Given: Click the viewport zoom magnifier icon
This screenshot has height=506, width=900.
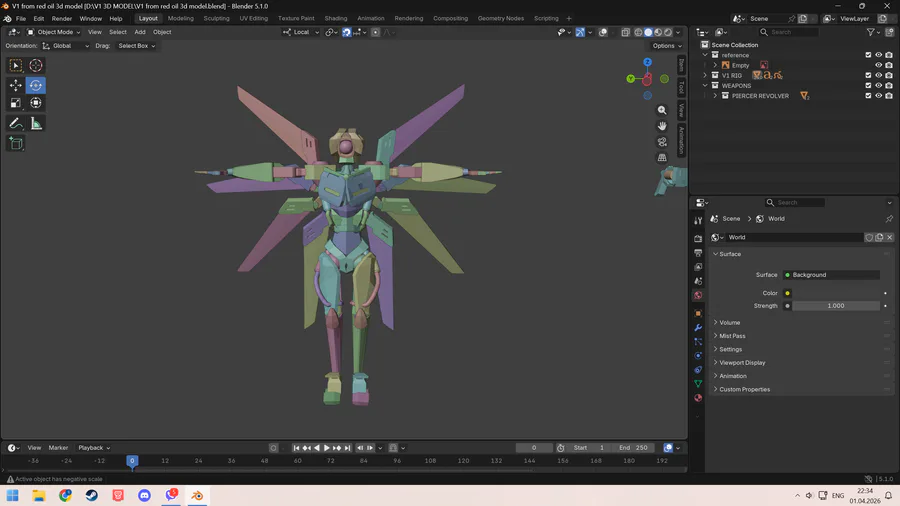Looking at the screenshot, I should [x=662, y=111].
